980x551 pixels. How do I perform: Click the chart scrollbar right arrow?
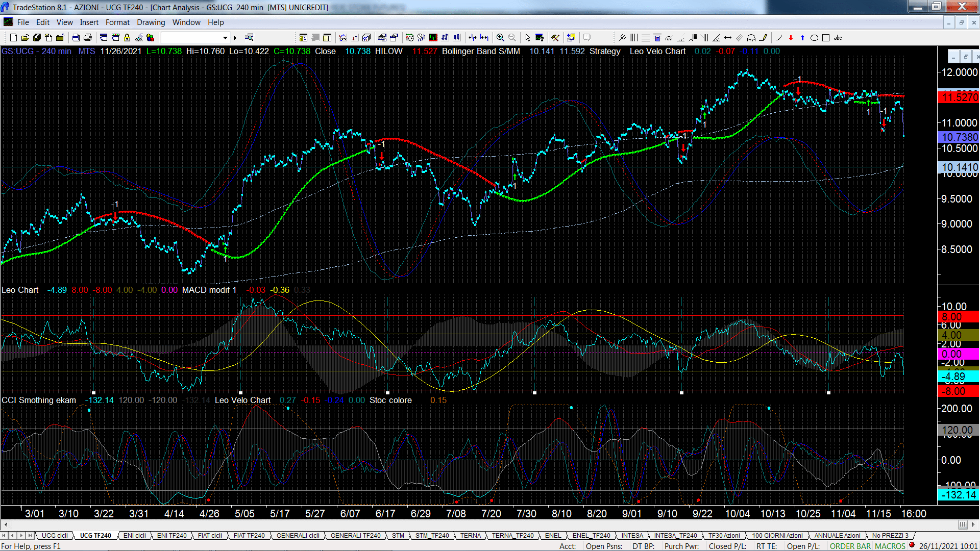(x=974, y=524)
